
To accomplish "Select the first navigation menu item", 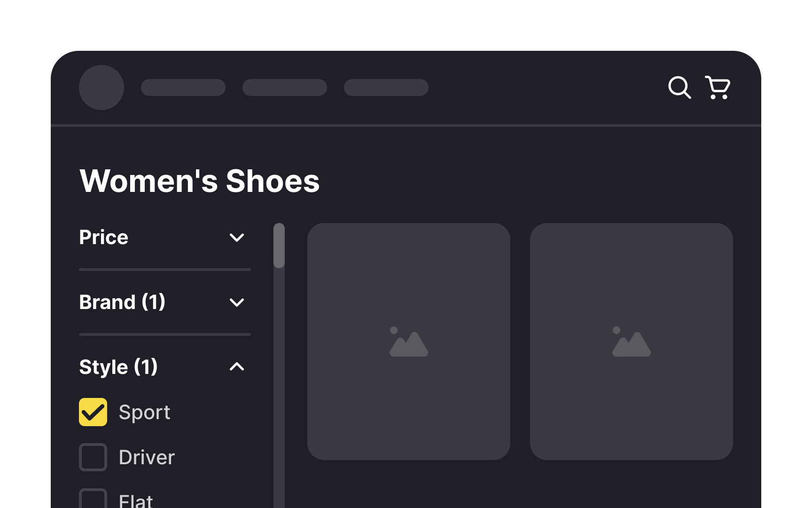I will [183, 87].
